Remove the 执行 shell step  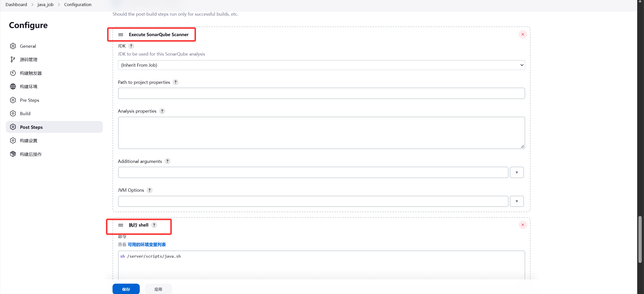point(523,225)
